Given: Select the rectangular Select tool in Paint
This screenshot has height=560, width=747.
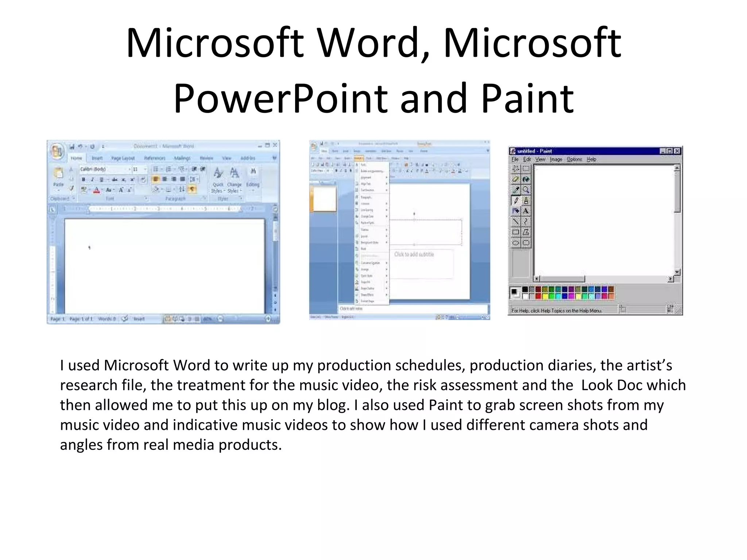Looking at the screenshot, I should point(526,169).
